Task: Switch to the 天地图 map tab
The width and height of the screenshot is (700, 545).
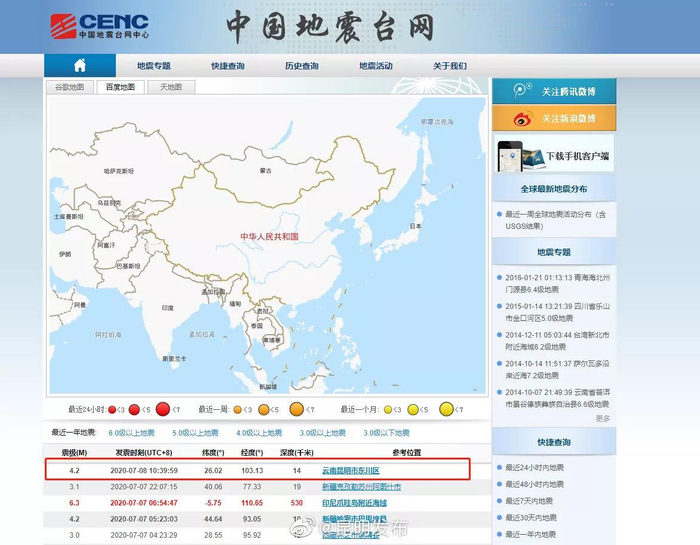Action: point(171,87)
